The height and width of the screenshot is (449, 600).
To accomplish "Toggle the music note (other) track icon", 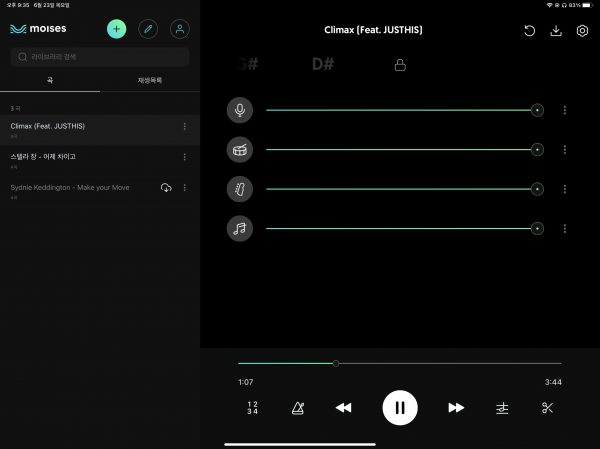I will (239, 229).
